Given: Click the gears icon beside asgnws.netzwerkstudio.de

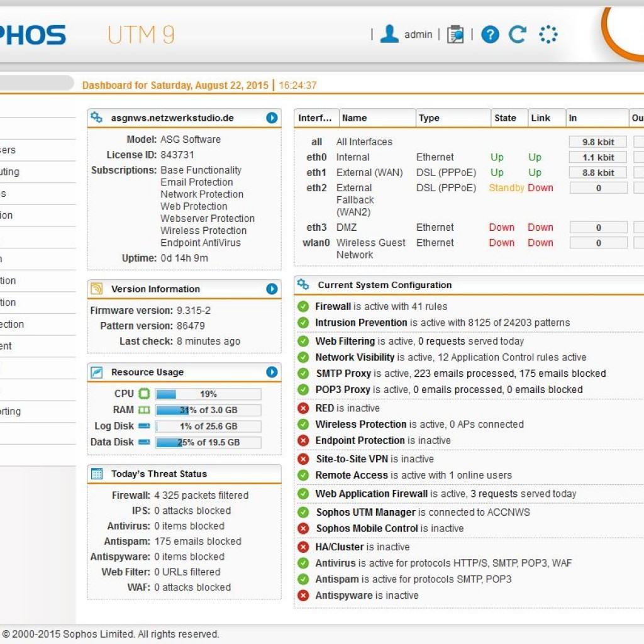Looking at the screenshot, I should coord(96,118).
